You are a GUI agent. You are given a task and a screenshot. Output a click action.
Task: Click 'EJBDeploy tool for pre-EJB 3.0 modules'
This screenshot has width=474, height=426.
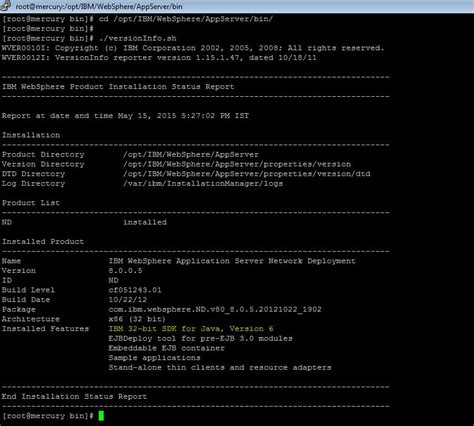[200, 338]
